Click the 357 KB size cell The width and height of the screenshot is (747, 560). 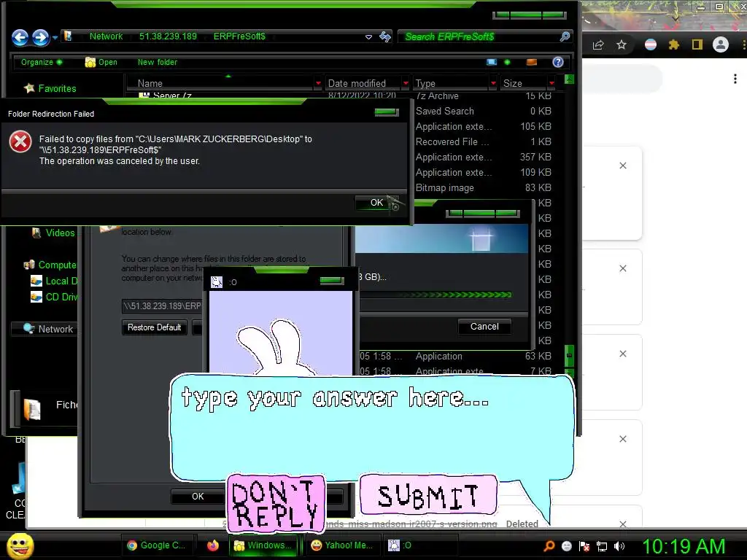pyautogui.click(x=535, y=157)
